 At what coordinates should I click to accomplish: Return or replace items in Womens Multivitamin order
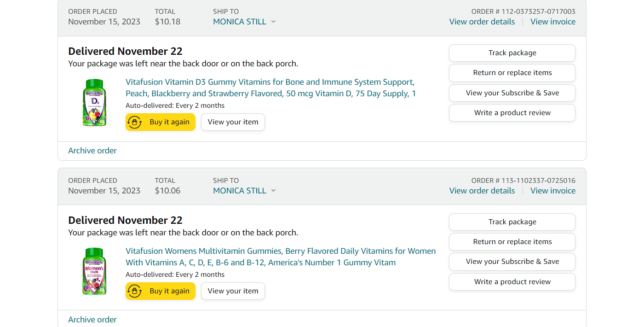(x=512, y=242)
